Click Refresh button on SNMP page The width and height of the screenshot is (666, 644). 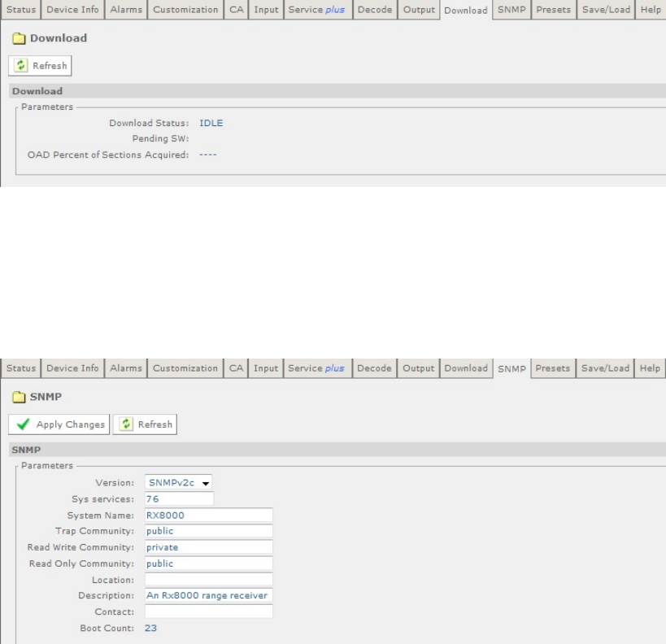point(145,424)
